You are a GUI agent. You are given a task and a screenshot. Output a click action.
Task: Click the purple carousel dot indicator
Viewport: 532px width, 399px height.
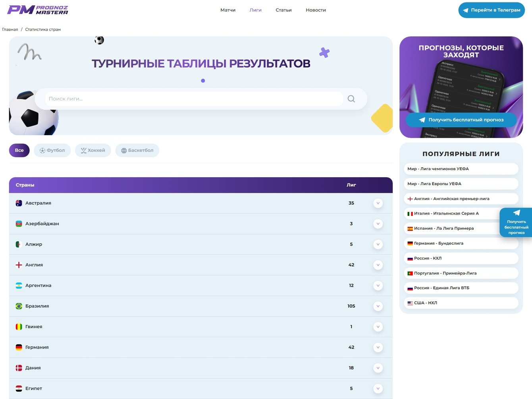(x=203, y=81)
